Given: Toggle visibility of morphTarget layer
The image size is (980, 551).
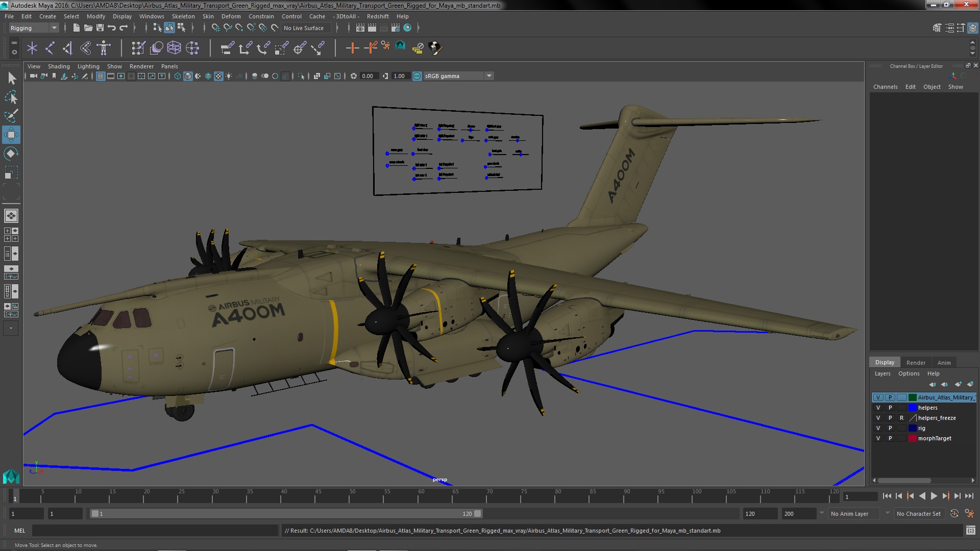Looking at the screenshot, I should point(878,438).
